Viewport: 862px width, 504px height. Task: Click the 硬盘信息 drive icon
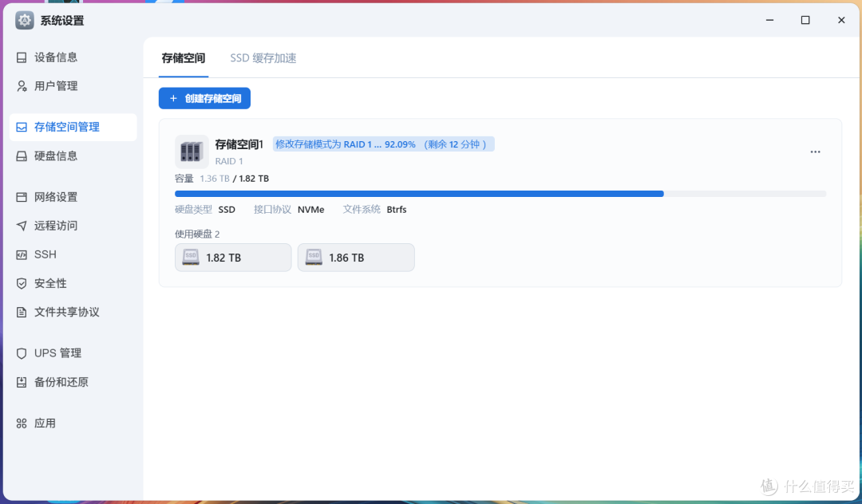22,156
